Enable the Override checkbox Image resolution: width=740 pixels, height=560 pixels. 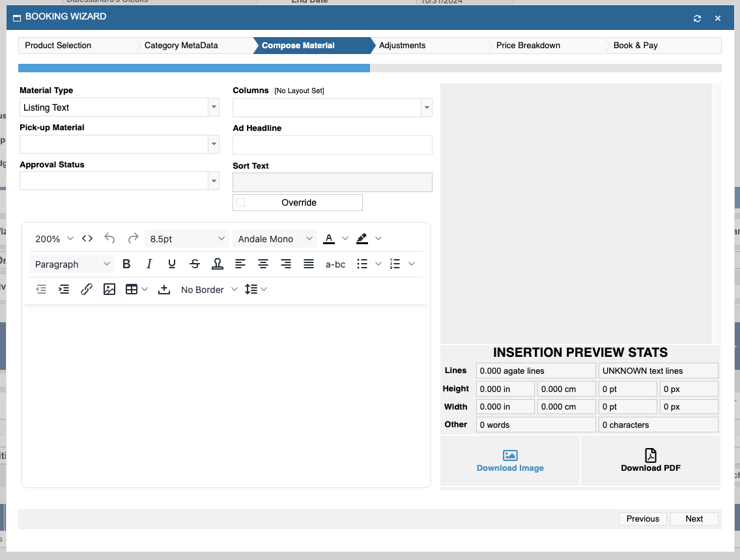click(x=241, y=203)
